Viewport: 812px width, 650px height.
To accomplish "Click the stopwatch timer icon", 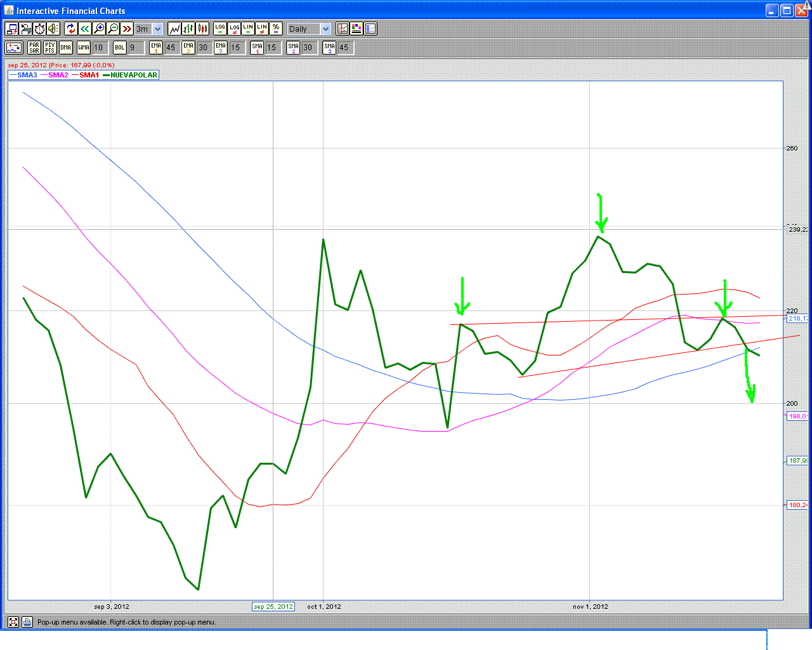I will pyautogui.click(x=39, y=29).
